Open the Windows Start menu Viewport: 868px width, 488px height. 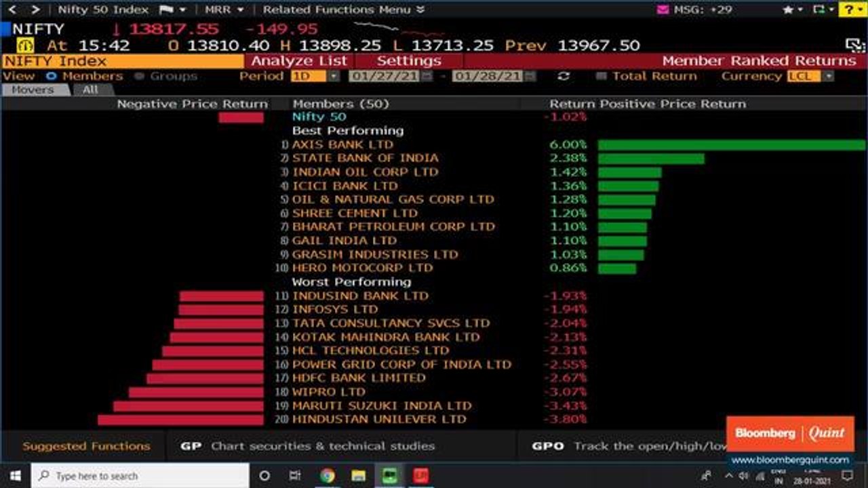click(x=15, y=476)
